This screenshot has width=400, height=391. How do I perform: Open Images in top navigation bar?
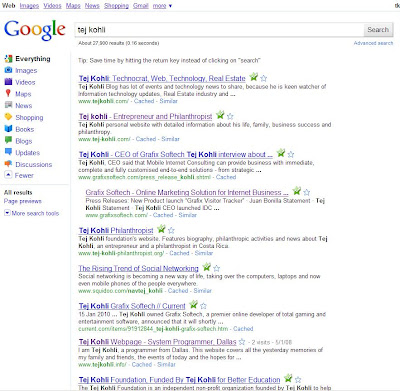29,6
